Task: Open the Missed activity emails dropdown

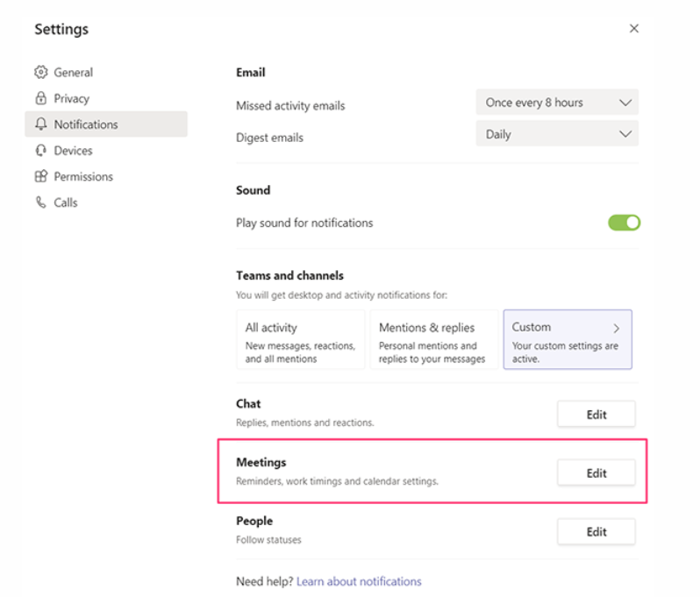Action: coord(557,103)
